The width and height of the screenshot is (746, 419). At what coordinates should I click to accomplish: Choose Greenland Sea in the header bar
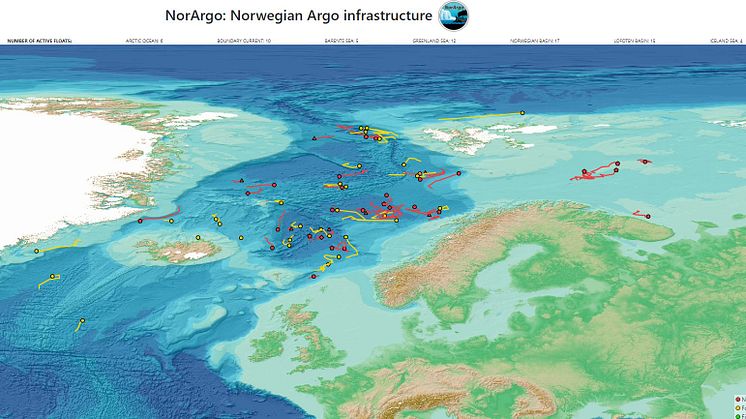point(434,42)
